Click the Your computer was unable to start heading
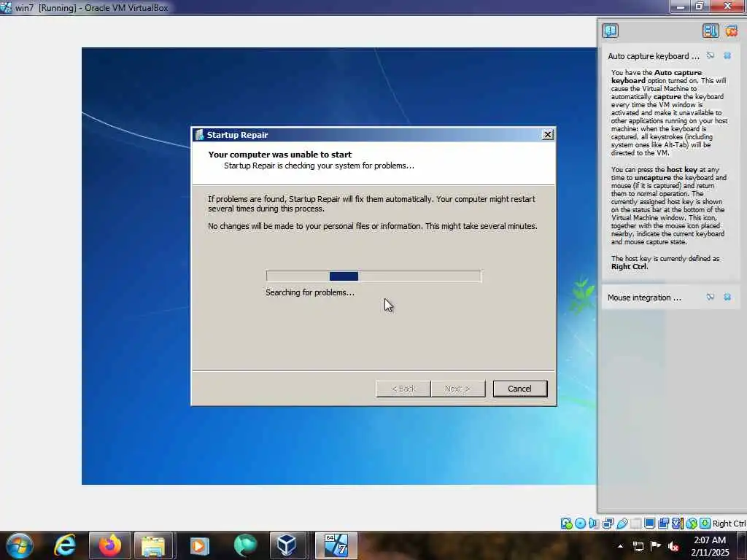Screen dimensions: 747x560 279,155
